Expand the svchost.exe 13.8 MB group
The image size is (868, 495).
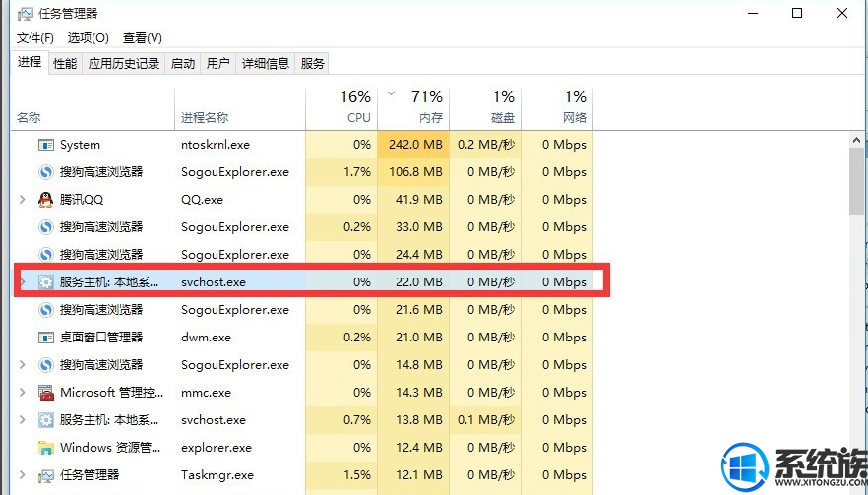coord(22,419)
